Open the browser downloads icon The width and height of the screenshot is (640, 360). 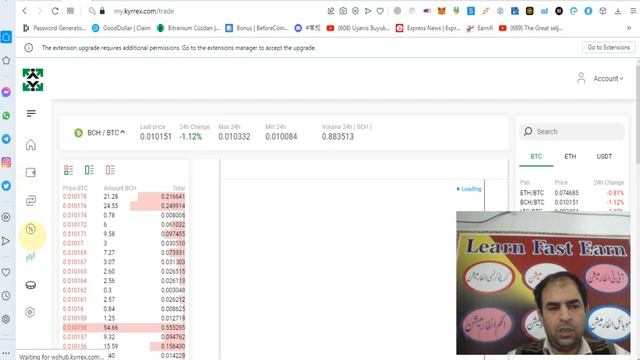[x=618, y=11]
